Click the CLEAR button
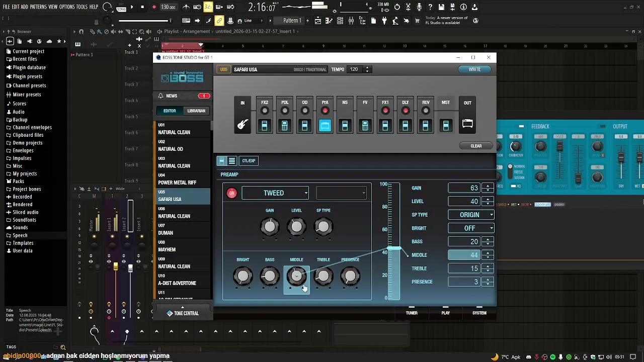Viewport: 644px width, 362px height. tap(476, 146)
